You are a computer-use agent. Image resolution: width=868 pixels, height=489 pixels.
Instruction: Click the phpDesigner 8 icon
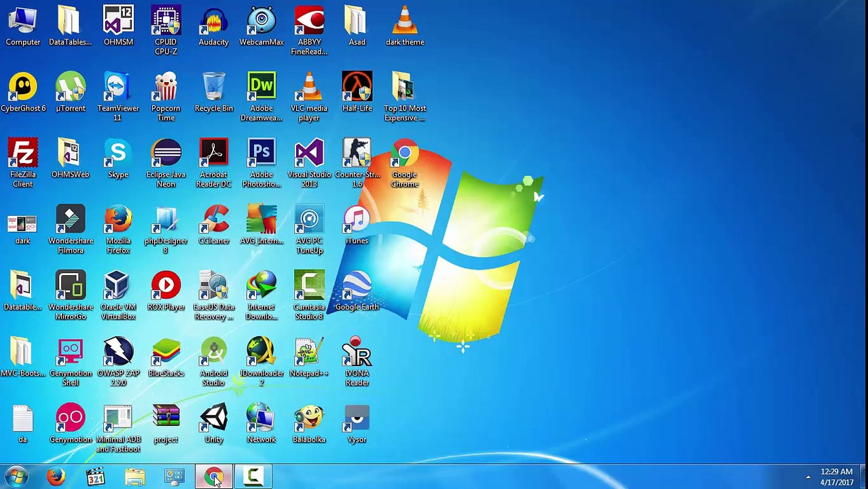pos(166,230)
